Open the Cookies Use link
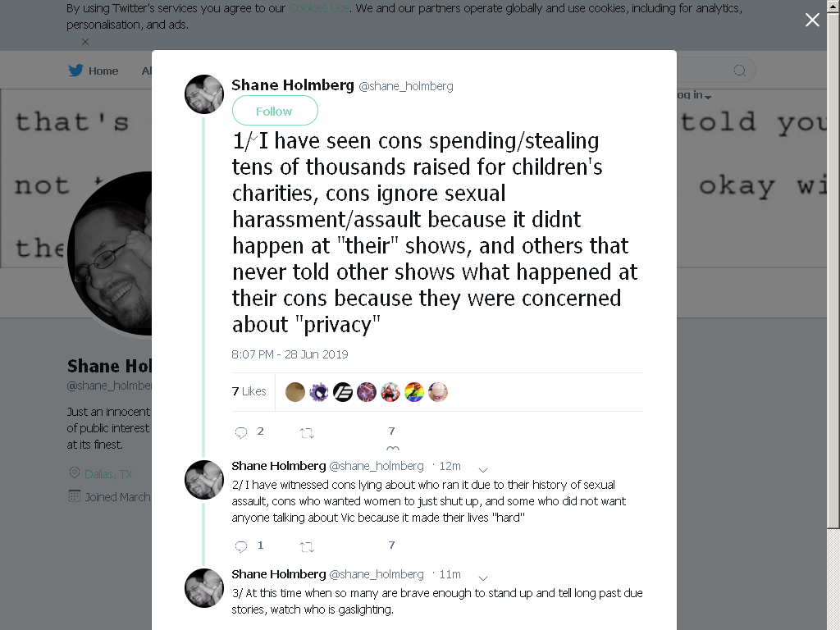Image resolution: width=840 pixels, height=630 pixels. [x=319, y=8]
